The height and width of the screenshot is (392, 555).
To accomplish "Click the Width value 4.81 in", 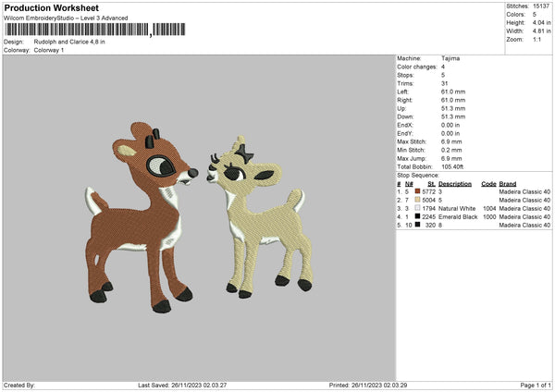I will click(x=541, y=31).
